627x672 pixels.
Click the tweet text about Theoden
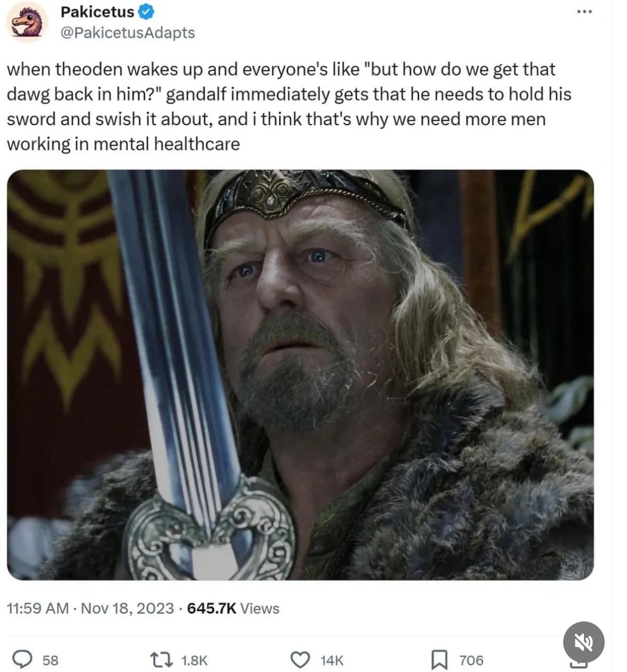[x=289, y=106]
